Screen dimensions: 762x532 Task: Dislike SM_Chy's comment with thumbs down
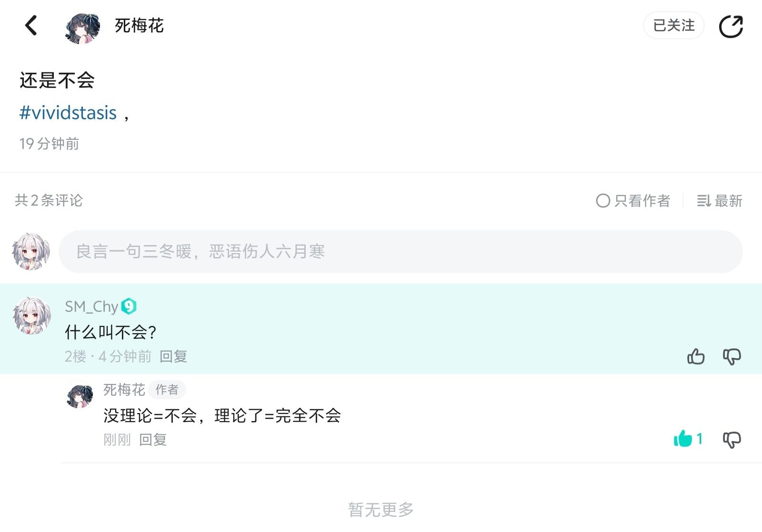click(732, 356)
